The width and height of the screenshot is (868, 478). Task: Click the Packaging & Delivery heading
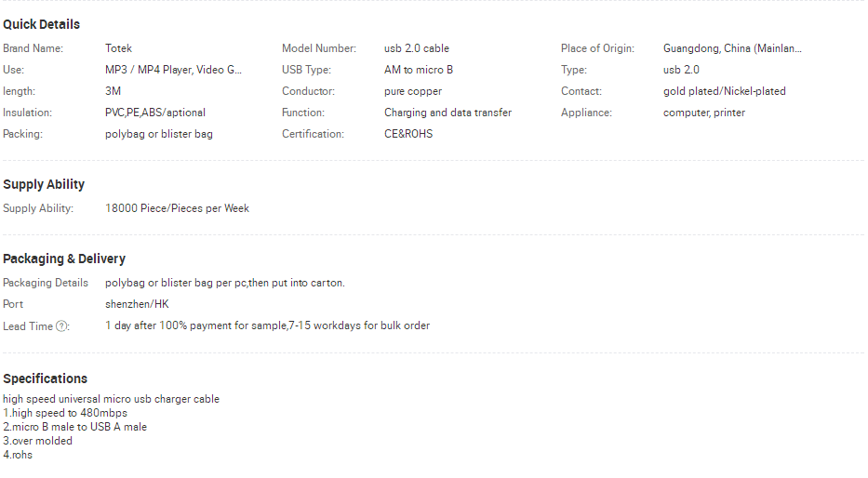tap(64, 259)
